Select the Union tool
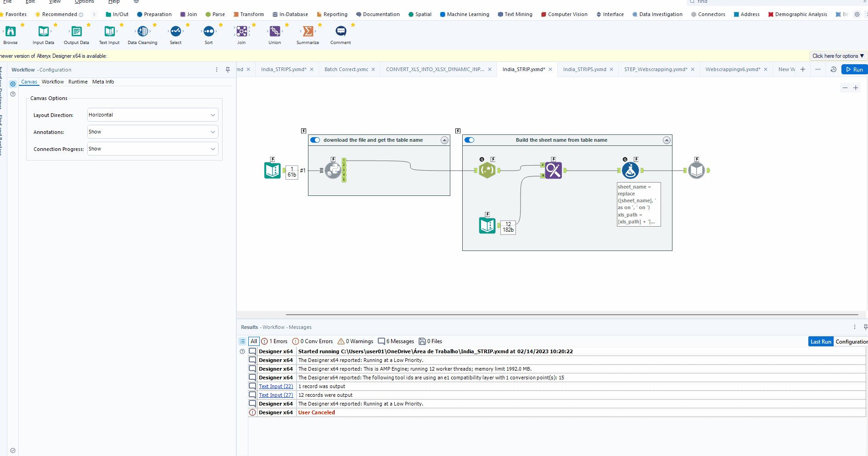The width and height of the screenshot is (868, 456). pos(274,32)
